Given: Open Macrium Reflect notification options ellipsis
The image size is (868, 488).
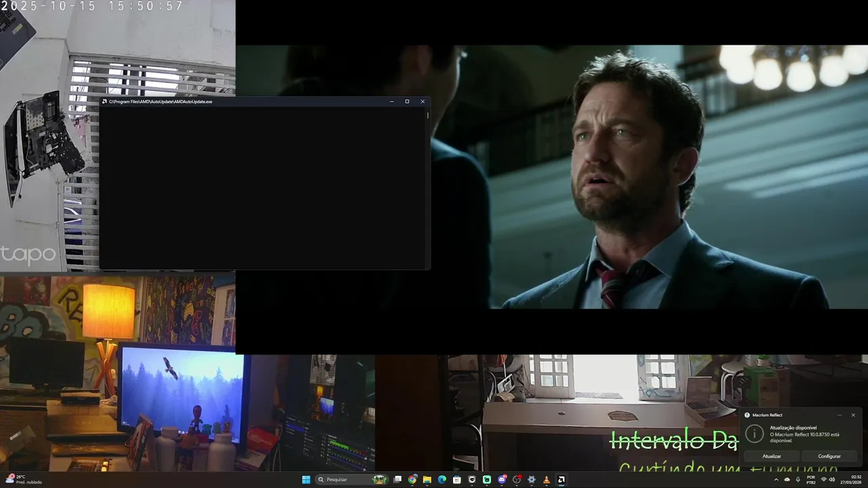Looking at the screenshot, I should coord(840,415).
